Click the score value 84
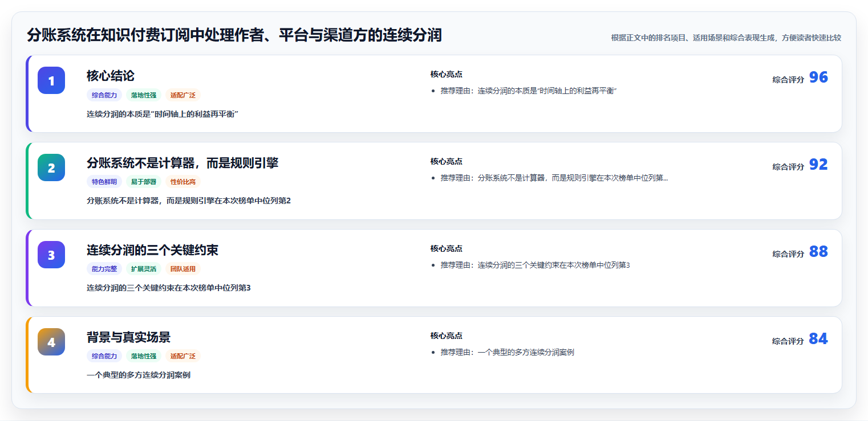The height and width of the screenshot is (421, 868). click(x=818, y=339)
